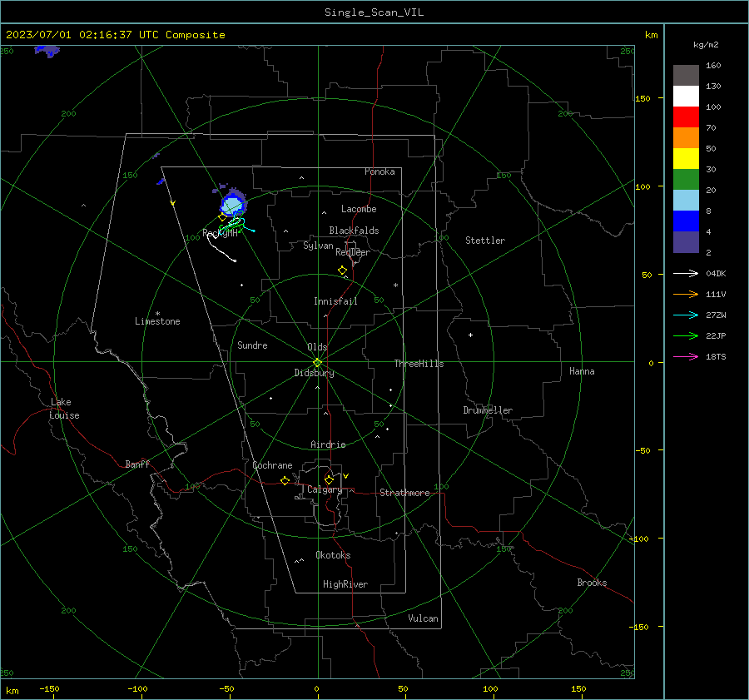Click the 2023/07/01 02:16:37 UTC Composite timestamp
This screenshot has width=749, height=700.
pos(115,35)
